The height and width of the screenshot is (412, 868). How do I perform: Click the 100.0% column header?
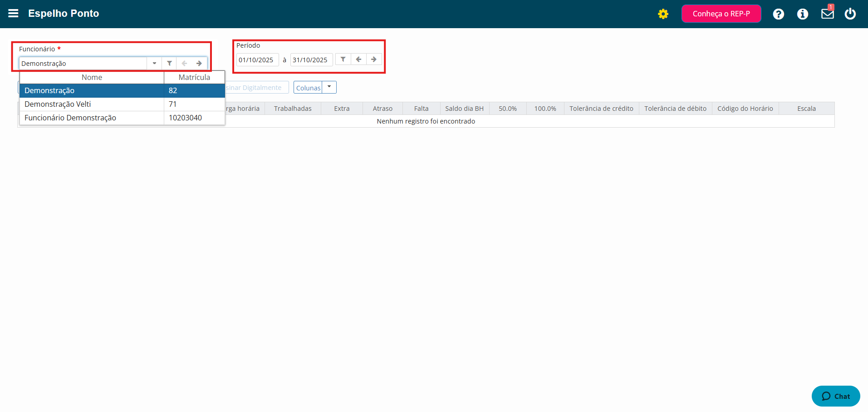(545, 109)
